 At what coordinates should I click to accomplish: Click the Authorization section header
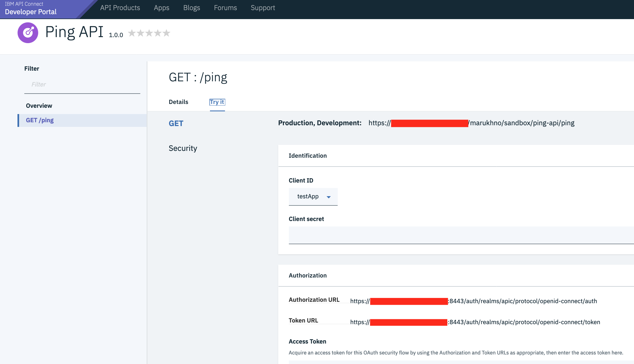pyautogui.click(x=308, y=275)
